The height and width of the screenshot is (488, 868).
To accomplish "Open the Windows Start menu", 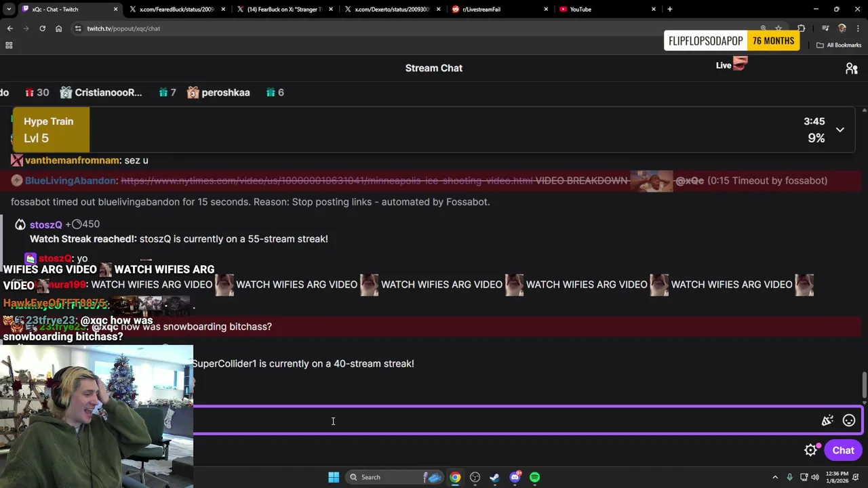I will pyautogui.click(x=334, y=477).
